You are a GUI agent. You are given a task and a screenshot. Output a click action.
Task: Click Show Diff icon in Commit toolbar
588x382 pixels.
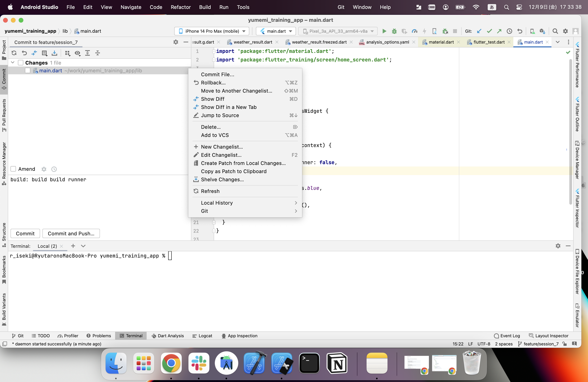pyautogui.click(x=34, y=53)
